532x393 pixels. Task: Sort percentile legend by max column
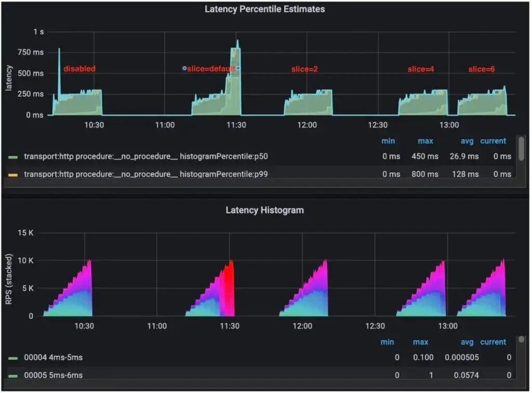(425, 141)
